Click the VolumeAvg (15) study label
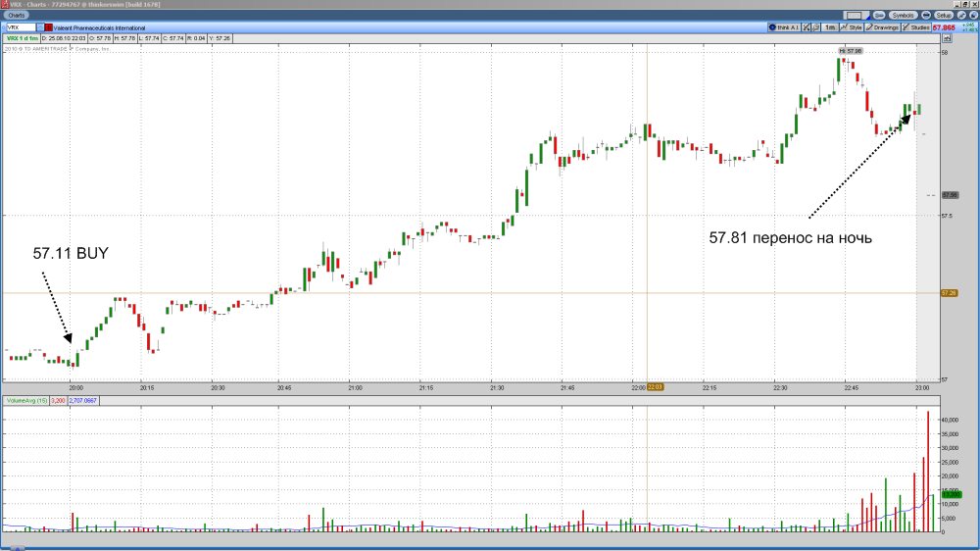The image size is (980, 551). 26,400
